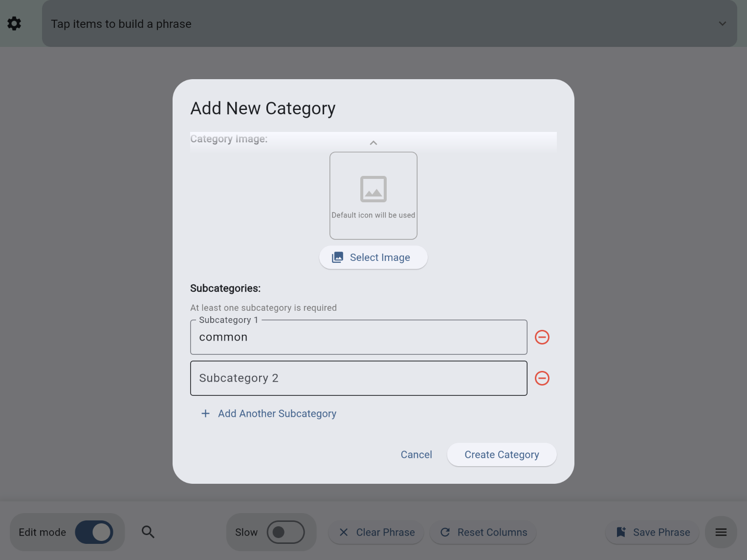Click the image icon on Select Image button
The height and width of the screenshot is (560, 747).
pyautogui.click(x=337, y=257)
